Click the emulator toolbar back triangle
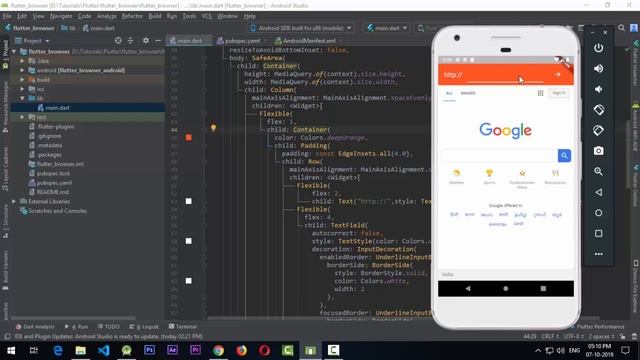640x360 pixels. click(x=598, y=192)
